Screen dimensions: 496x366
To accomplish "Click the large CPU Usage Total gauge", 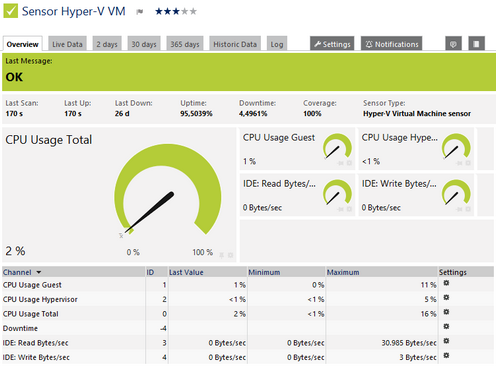I will click(x=168, y=190).
